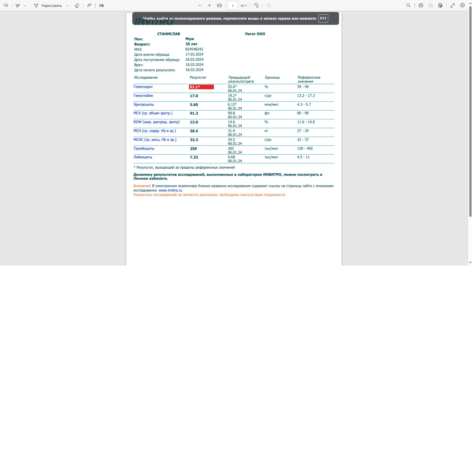
Task: Click the Save As icon
Action: click(x=440, y=5)
